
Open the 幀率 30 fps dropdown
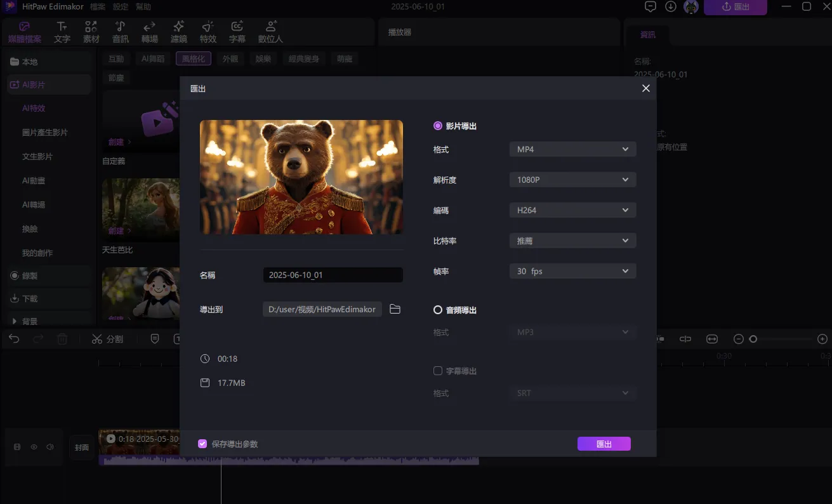click(x=572, y=271)
